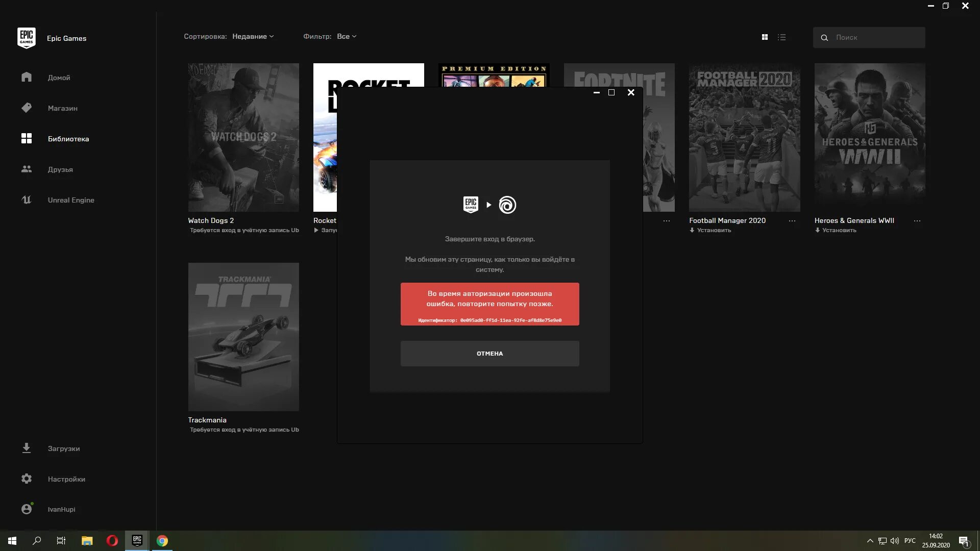Click the Поиск search field
The width and height of the screenshot is (980, 551).
pos(869,37)
